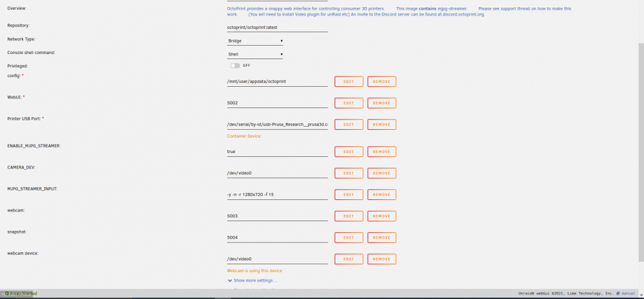Edit the config path setting
This screenshot has width=644, height=299.
click(x=348, y=82)
